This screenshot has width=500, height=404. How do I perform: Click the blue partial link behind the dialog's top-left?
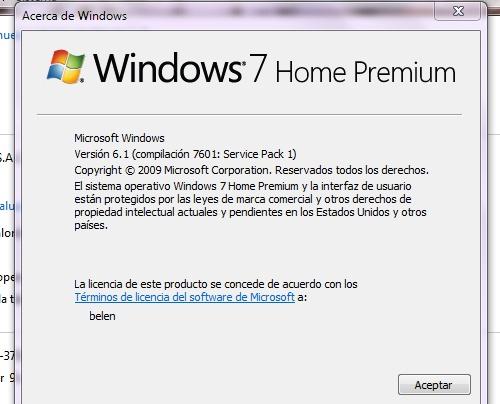(7, 35)
